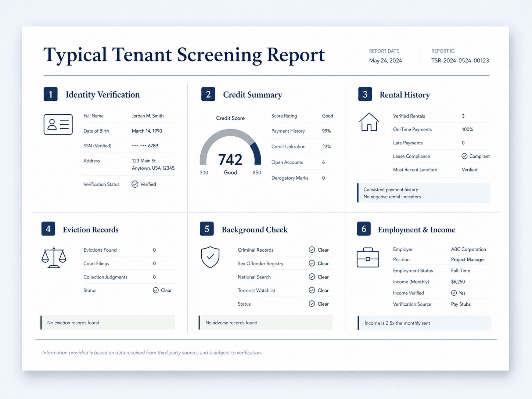Click the check circle in the Verification Status row
Viewport: 532px width, 399px height.
click(x=135, y=184)
